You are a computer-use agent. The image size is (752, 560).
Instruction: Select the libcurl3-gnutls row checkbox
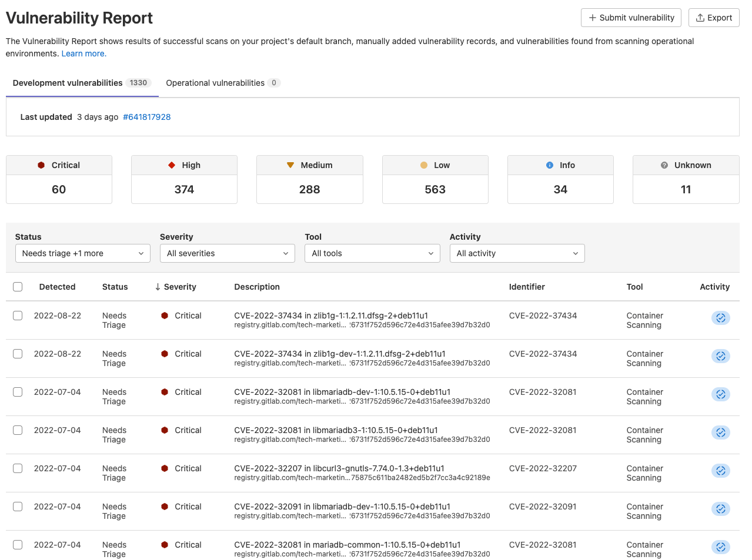point(18,468)
